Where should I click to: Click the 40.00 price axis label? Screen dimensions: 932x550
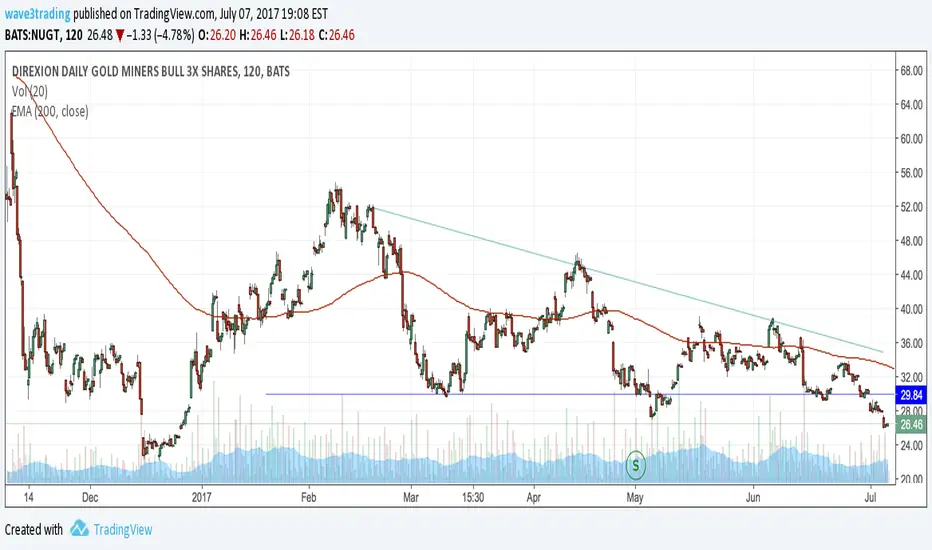coord(911,309)
